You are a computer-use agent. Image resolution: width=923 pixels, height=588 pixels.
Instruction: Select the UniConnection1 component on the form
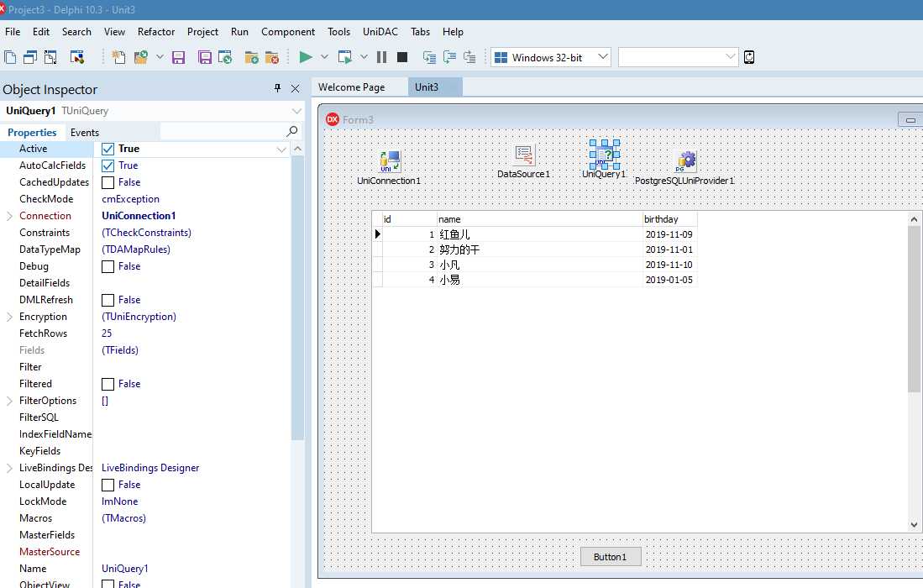tap(390, 160)
